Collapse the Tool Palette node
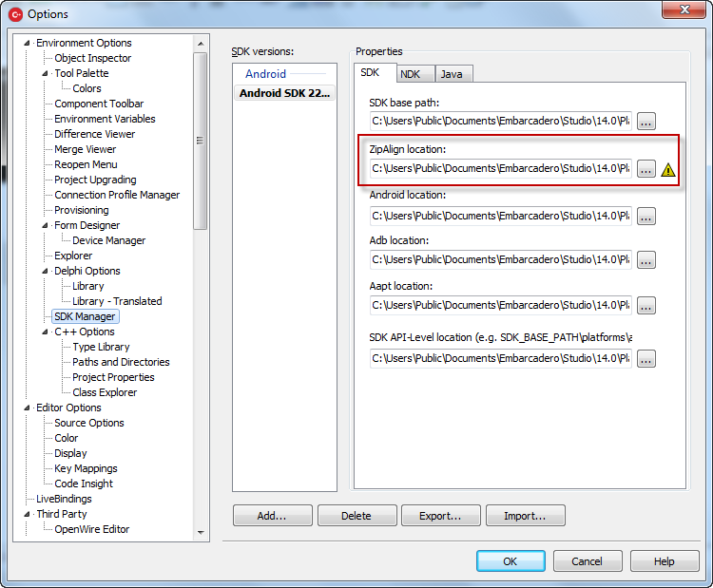The image size is (713, 588). (x=45, y=73)
